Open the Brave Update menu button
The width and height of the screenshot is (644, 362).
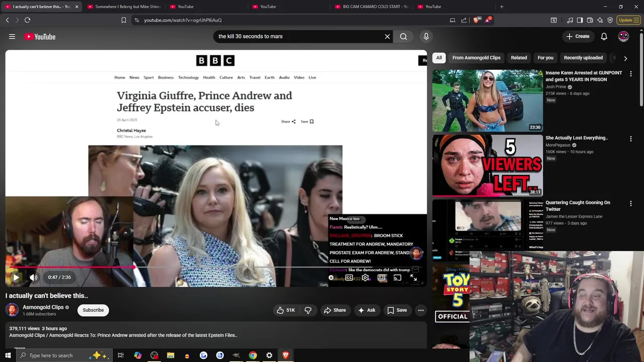(628, 20)
